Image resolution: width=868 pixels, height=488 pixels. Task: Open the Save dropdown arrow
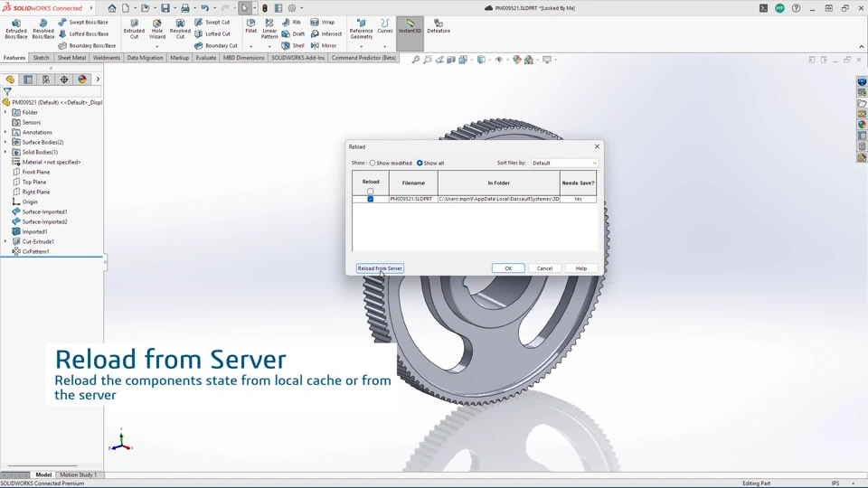coord(174,8)
